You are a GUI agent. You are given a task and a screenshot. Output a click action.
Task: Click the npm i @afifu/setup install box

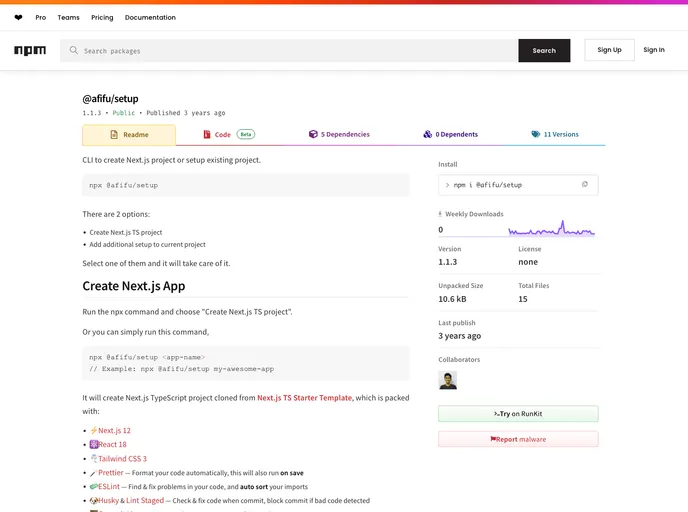(x=518, y=185)
